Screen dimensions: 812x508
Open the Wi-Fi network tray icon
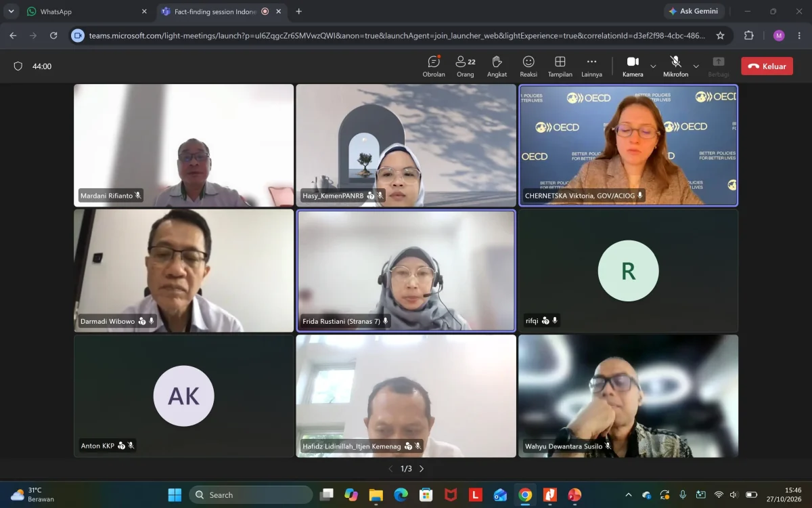coord(719,495)
